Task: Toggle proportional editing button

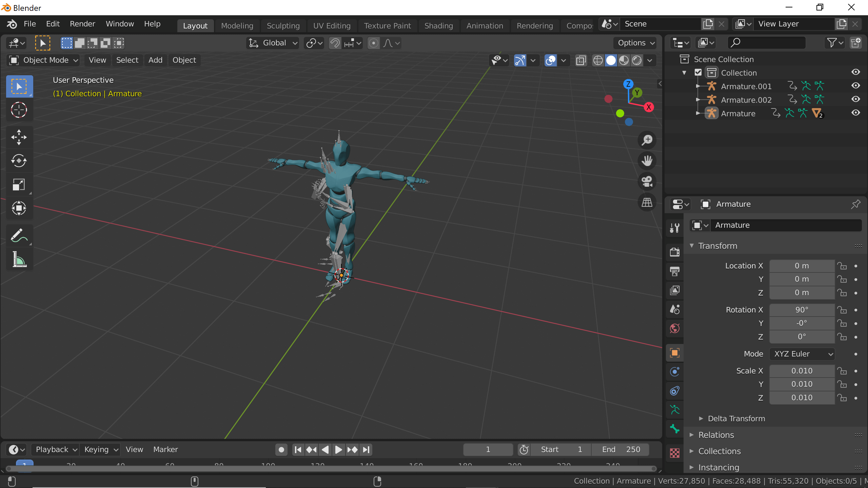Action: tap(373, 43)
